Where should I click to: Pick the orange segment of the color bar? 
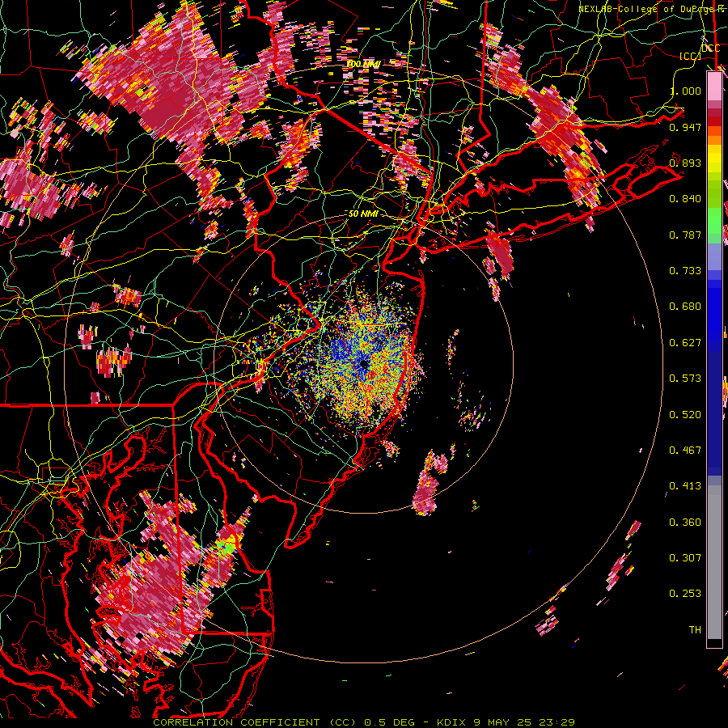pyautogui.click(x=714, y=140)
